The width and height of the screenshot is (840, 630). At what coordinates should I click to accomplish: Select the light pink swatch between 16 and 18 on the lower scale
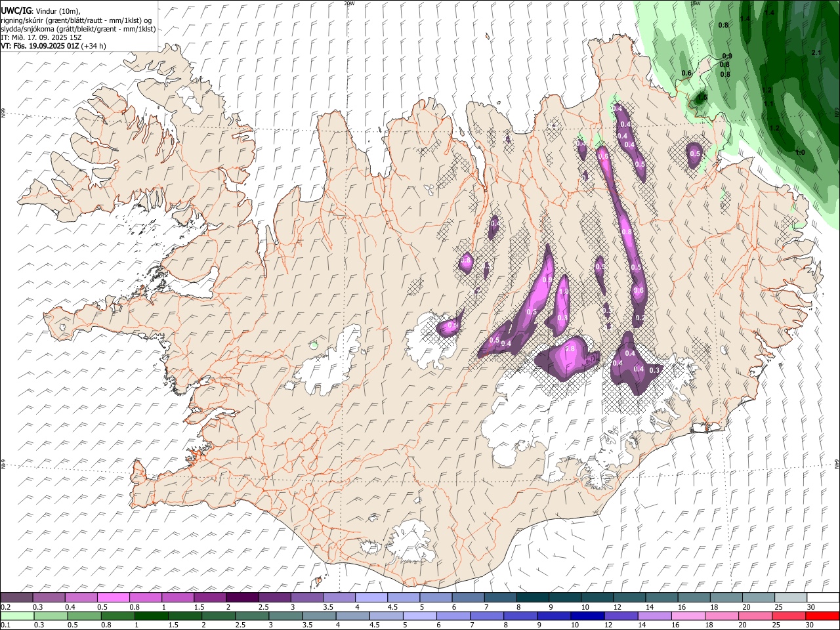point(688,616)
